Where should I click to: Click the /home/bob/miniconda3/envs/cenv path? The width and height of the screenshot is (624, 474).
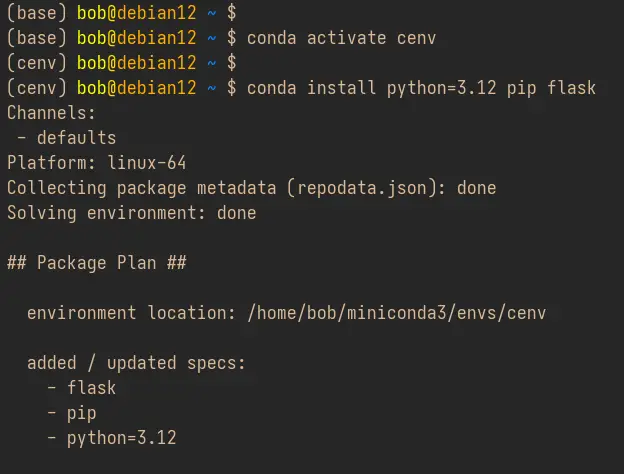396,313
